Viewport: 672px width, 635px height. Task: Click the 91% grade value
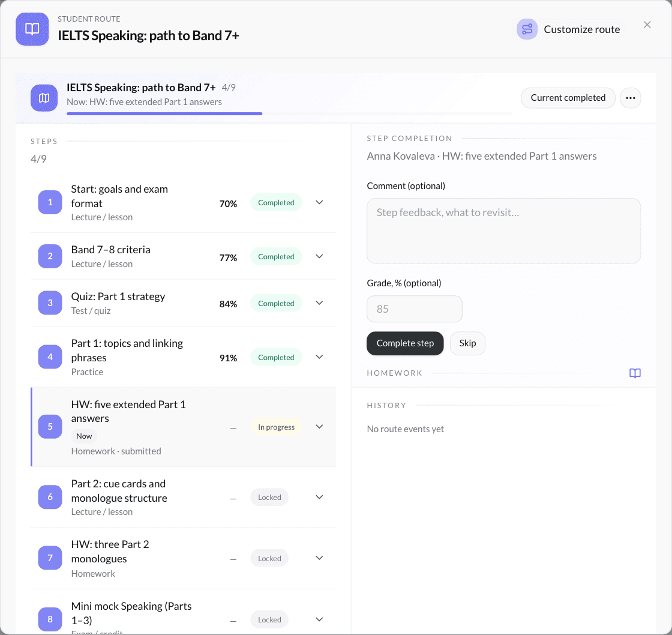coord(228,358)
